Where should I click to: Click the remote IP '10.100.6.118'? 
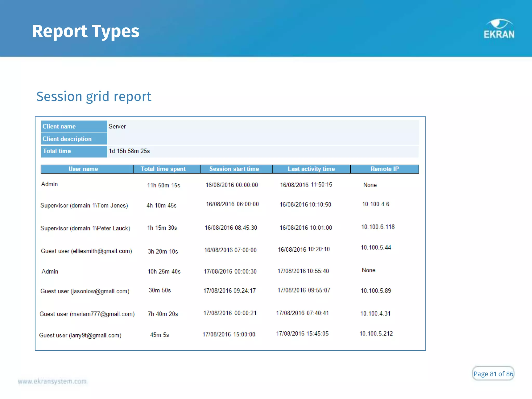tap(378, 227)
